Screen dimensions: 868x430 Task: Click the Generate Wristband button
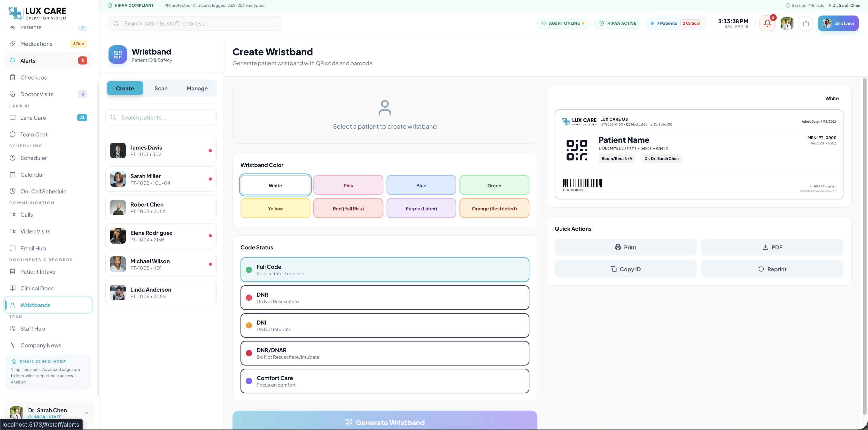[x=385, y=422]
